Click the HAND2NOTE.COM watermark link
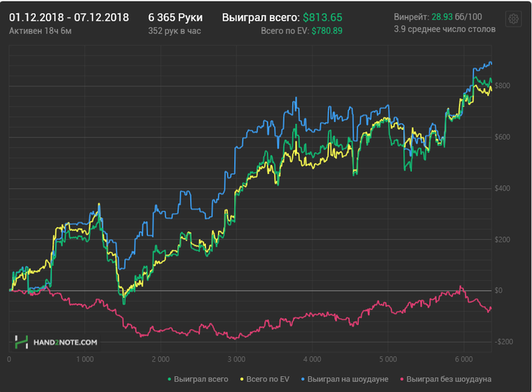The height and width of the screenshot is (392, 532). click(65, 342)
